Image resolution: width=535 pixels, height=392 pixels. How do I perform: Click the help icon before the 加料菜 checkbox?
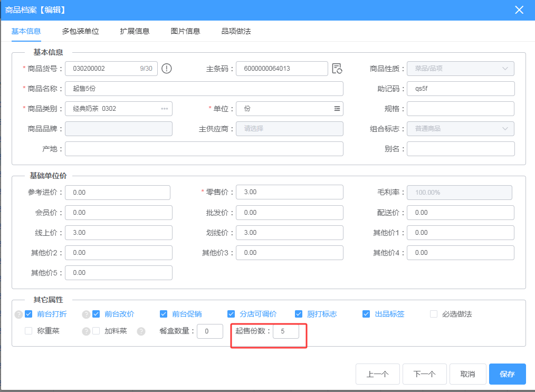[x=87, y=331]
